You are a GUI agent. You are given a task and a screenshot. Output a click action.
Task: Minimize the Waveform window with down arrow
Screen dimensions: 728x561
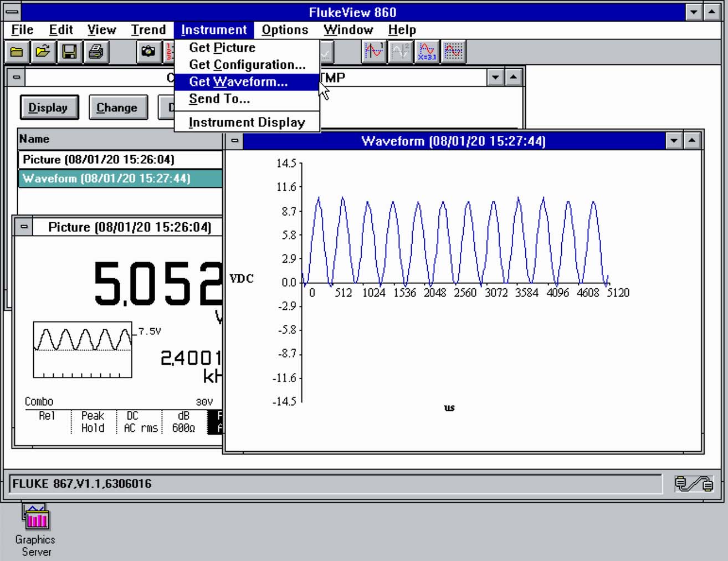pos(674,141)
